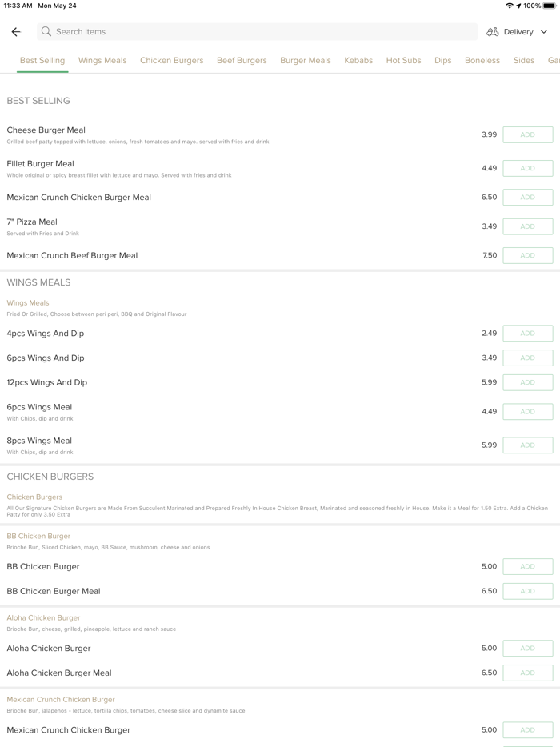Switch to the Wings Meals tab

coord(102,61)
